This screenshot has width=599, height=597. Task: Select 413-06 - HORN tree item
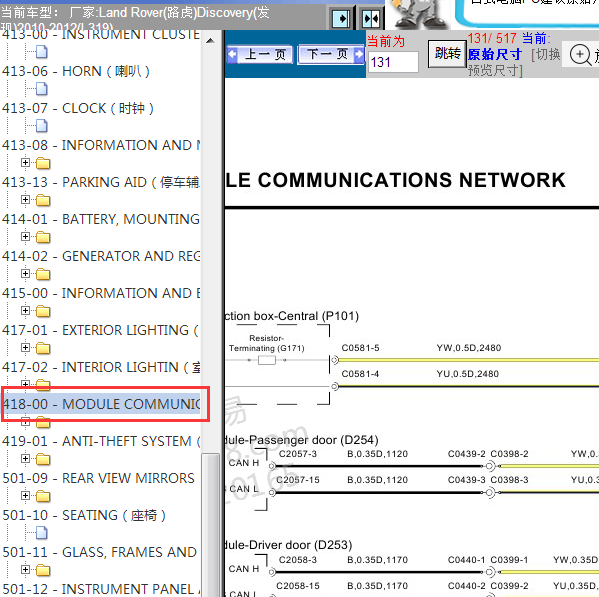pyautogui.click(x=76, y=71)
